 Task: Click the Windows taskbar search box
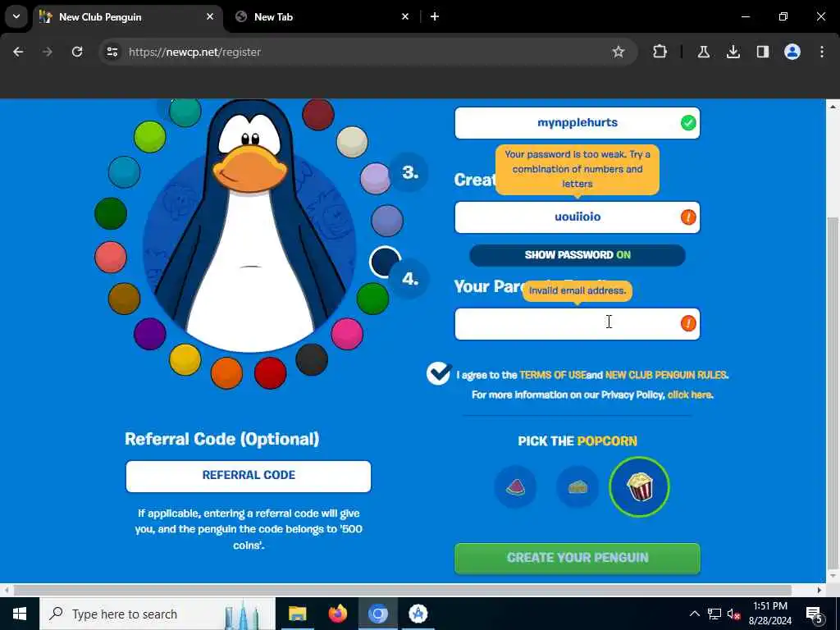pyautogui.click(x=157, y=614)
